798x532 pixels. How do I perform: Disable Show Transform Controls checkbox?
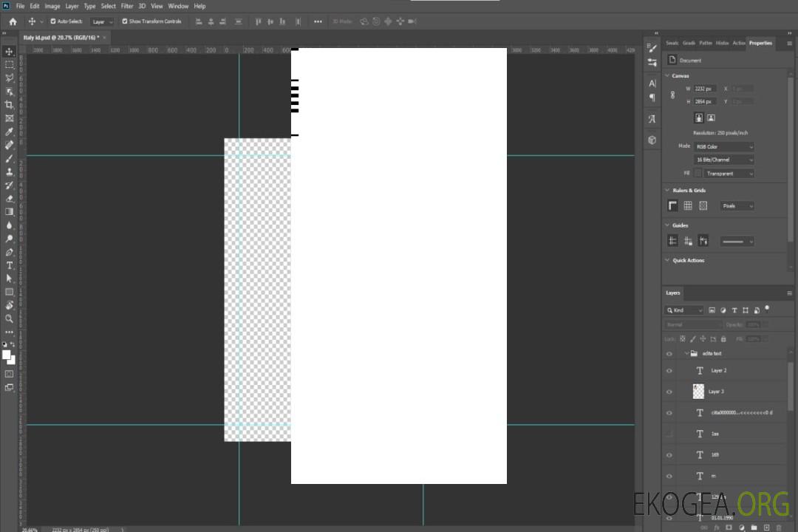tap(124, 21)
